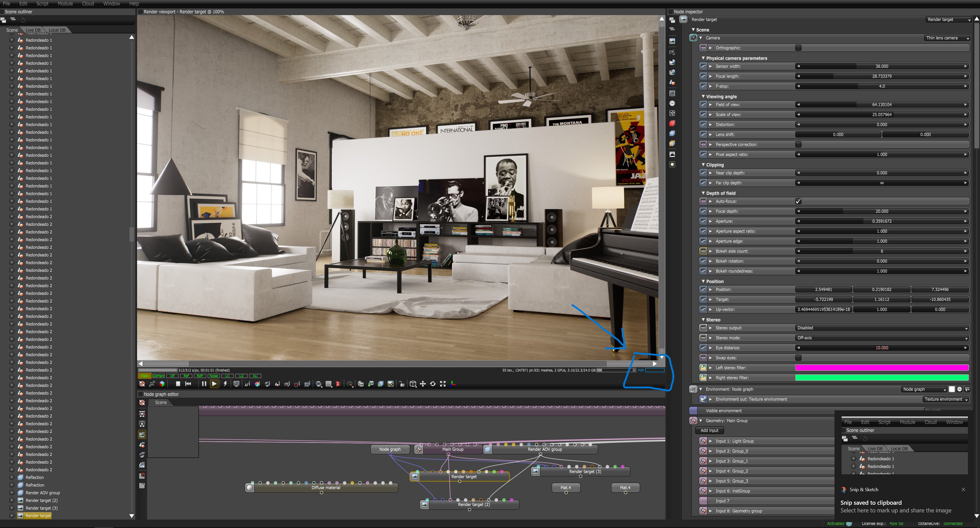Click the pause render button

tap(204, 384)
